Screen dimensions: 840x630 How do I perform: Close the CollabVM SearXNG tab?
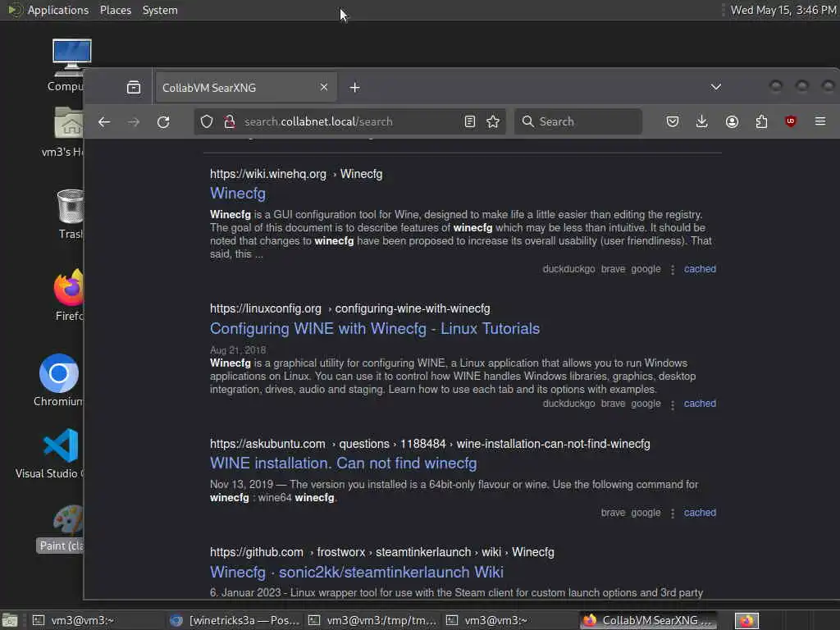click(323, 87)
